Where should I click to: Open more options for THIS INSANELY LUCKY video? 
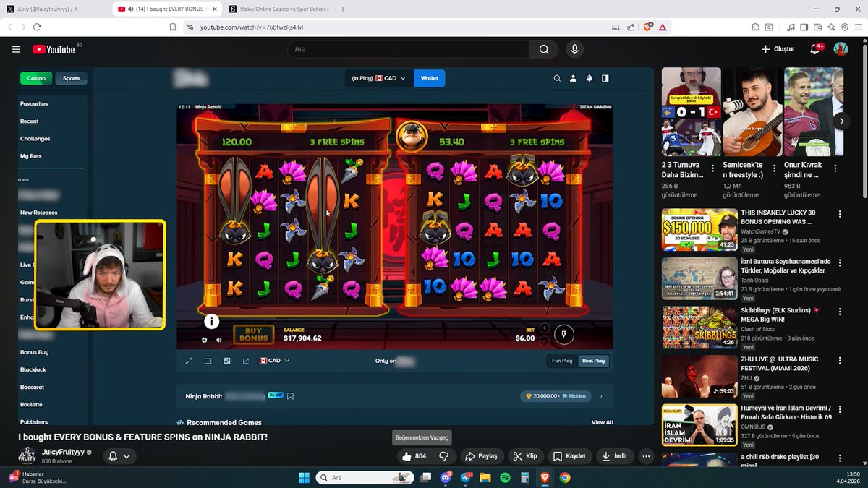840,214
